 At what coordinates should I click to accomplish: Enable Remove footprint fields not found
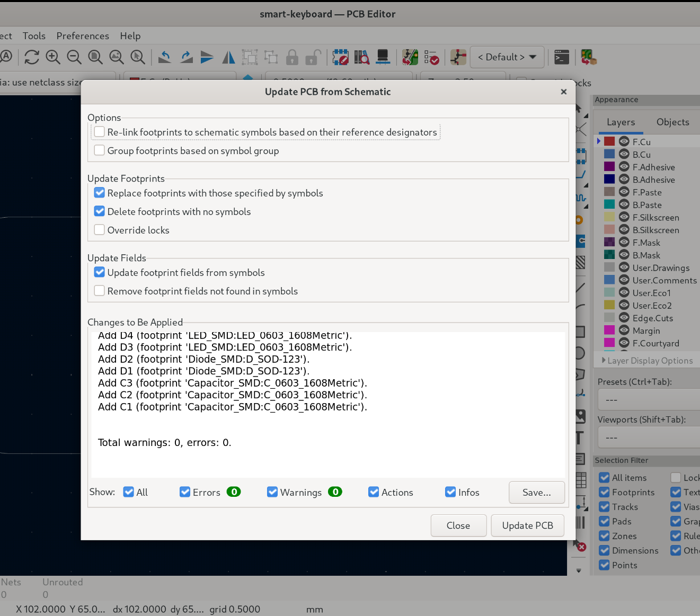(99, 290)
